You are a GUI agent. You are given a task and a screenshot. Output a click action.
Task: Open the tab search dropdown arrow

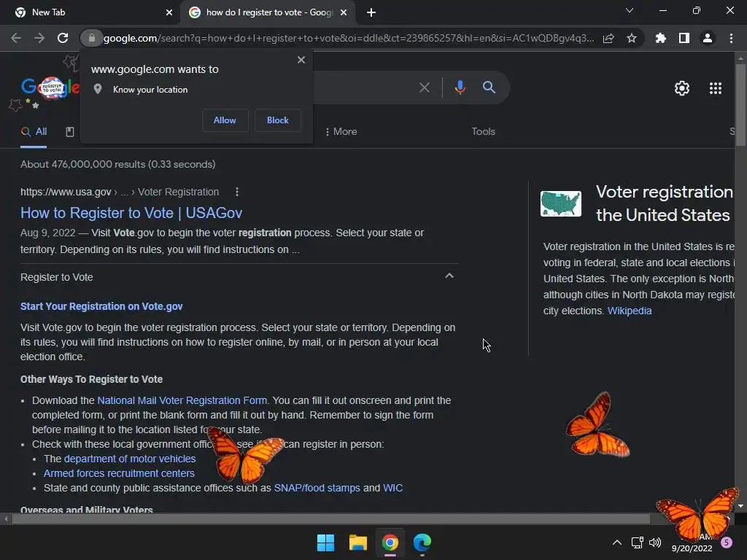(x=630, y=10)
